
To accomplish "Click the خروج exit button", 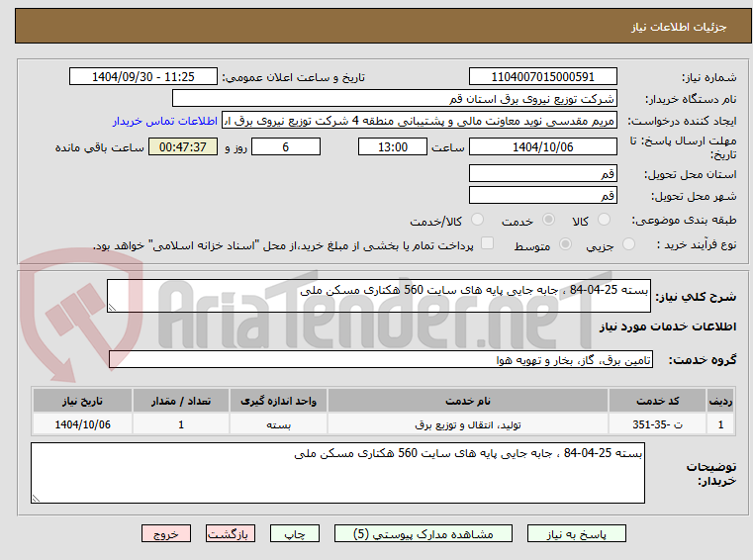I will point(165,533).
